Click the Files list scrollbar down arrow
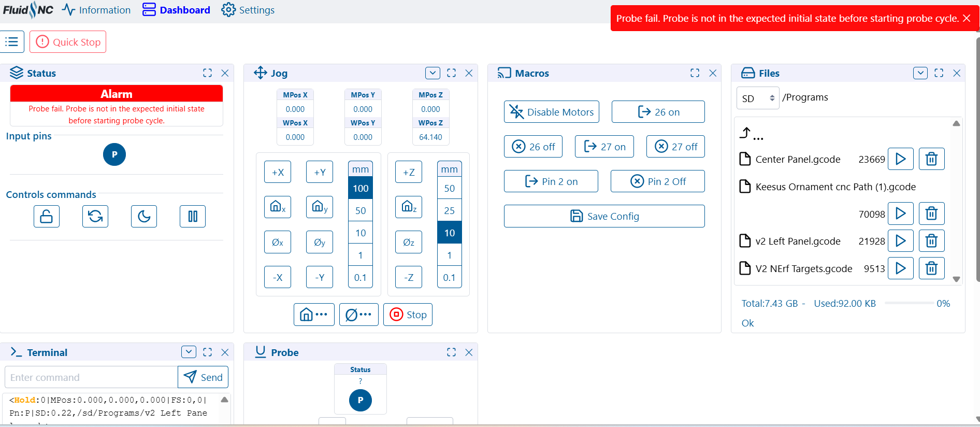980x427 pixels. click(x=956, y=279)
